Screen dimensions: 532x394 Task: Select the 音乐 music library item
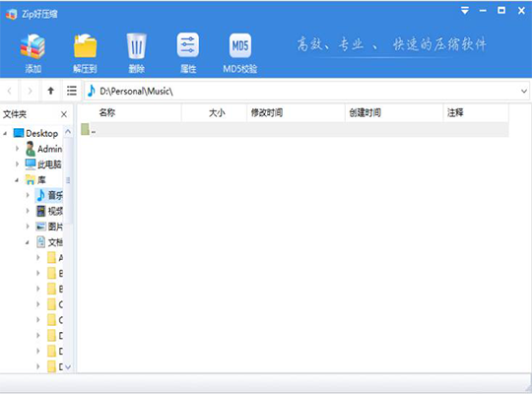click(49, 195)
